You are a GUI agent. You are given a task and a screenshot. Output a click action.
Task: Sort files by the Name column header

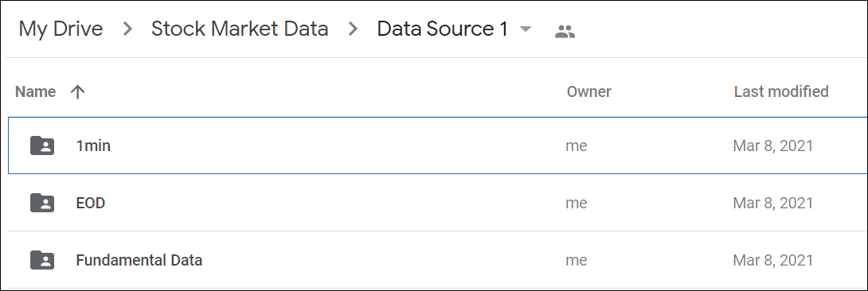[35, 91]
